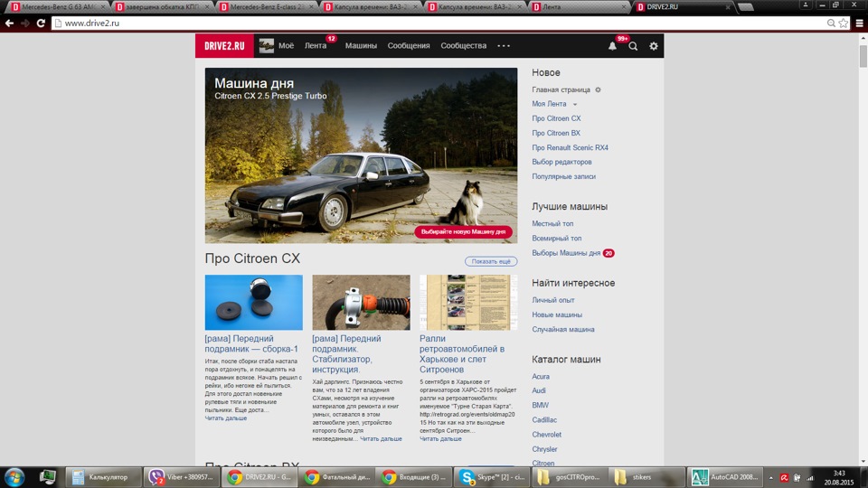Expand Моя Лента dropdown arrow

575,104
